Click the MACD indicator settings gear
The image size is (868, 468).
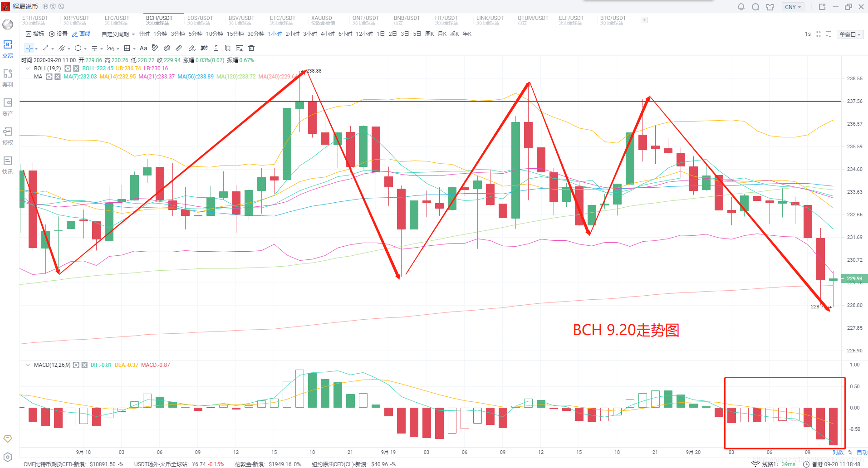(76, 365)
